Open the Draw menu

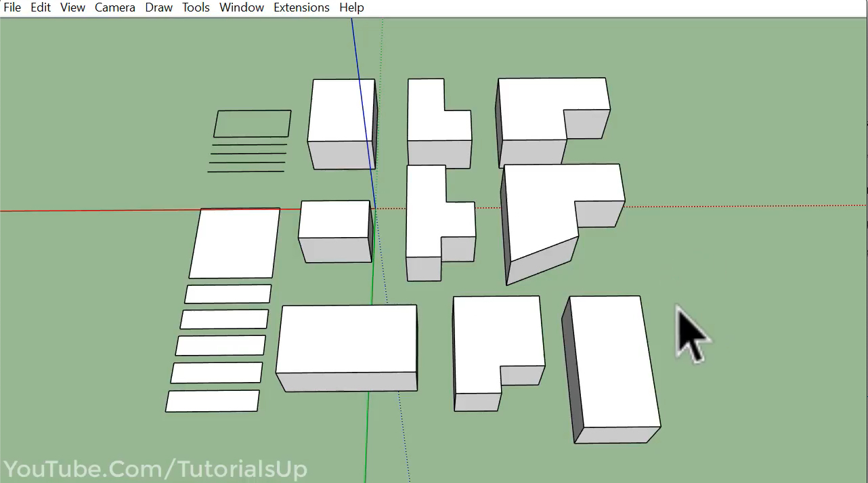click(158, 7)
